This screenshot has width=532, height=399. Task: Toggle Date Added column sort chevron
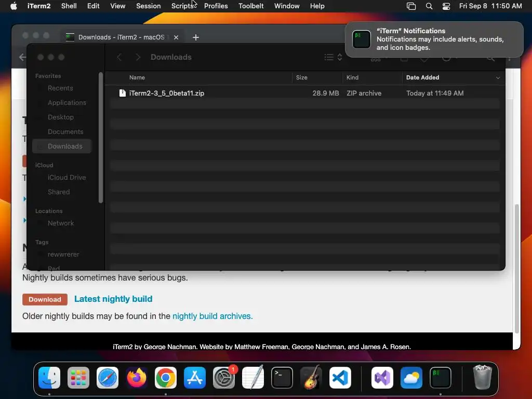tap(498, 78)
